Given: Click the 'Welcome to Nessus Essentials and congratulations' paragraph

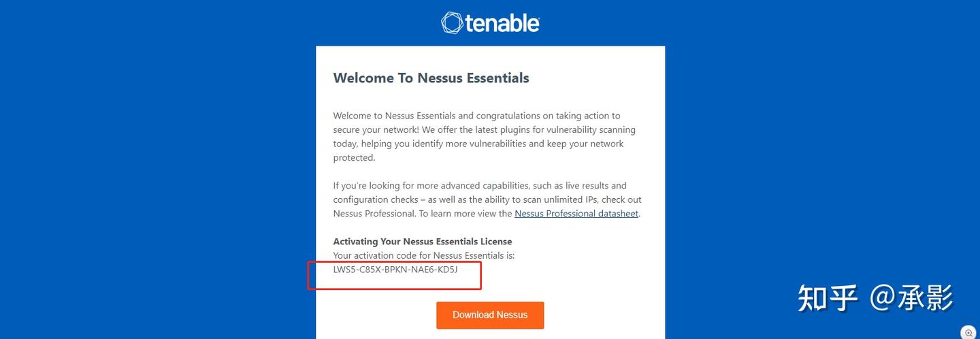Looking at the screenshot, I should click(484, 137).
